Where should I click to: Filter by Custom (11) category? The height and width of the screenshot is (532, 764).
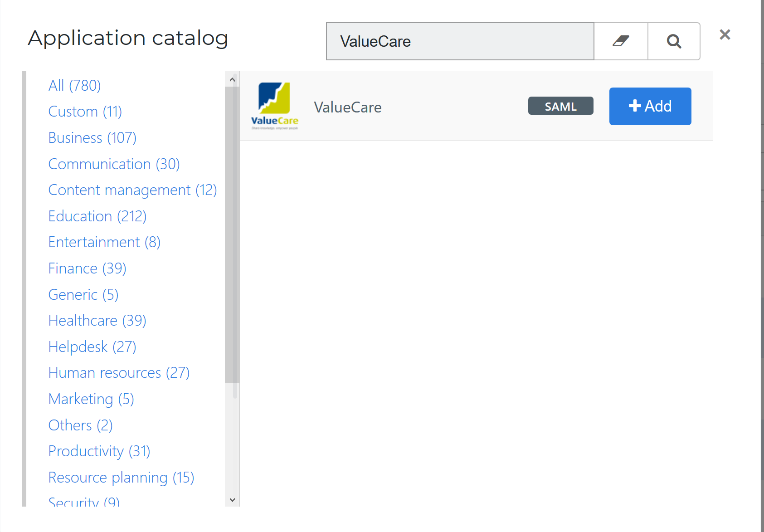[x=85, y=112]
